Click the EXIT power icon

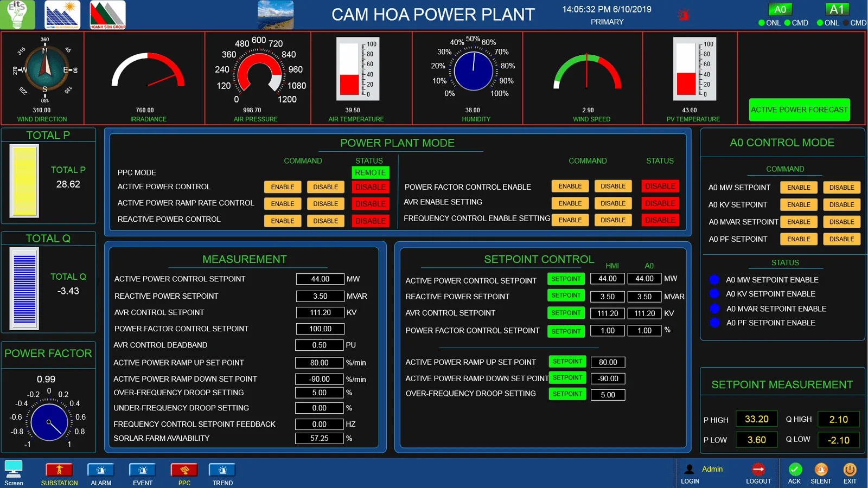coord(850,469)
